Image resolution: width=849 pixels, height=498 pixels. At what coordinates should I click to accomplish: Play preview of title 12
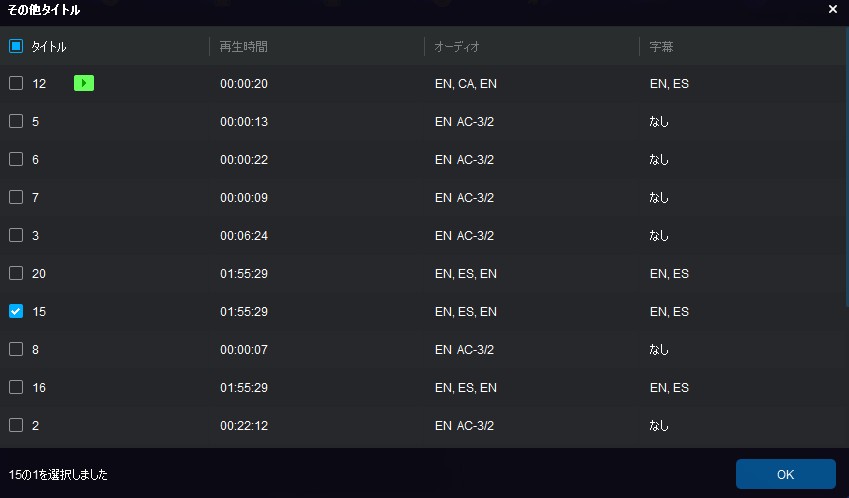(84, 83)
